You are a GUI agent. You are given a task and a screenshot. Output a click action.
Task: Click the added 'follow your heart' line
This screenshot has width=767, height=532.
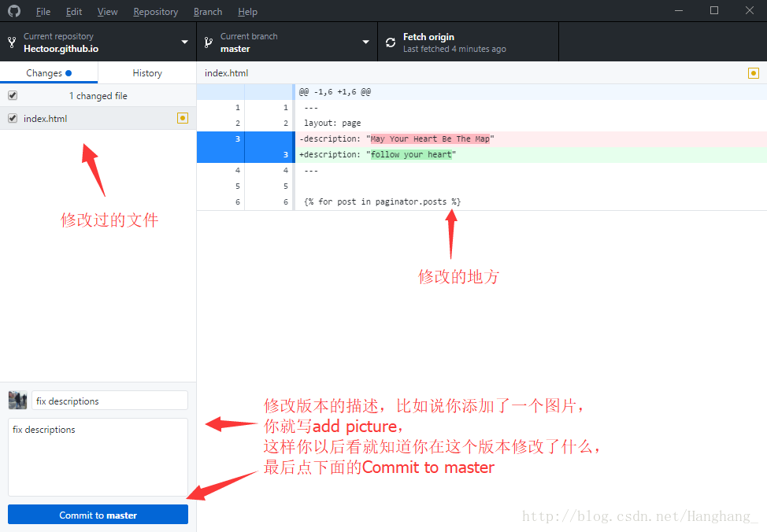coord(531,154)
